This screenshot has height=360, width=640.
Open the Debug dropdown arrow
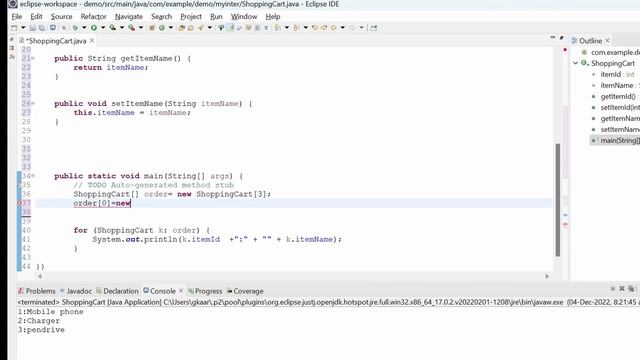pyautogui.click(x=84, y=28)
